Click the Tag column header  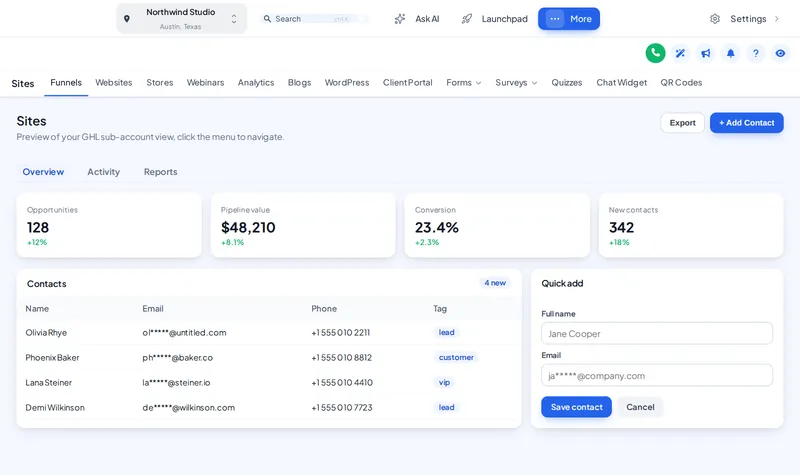[x=440, y=309]
